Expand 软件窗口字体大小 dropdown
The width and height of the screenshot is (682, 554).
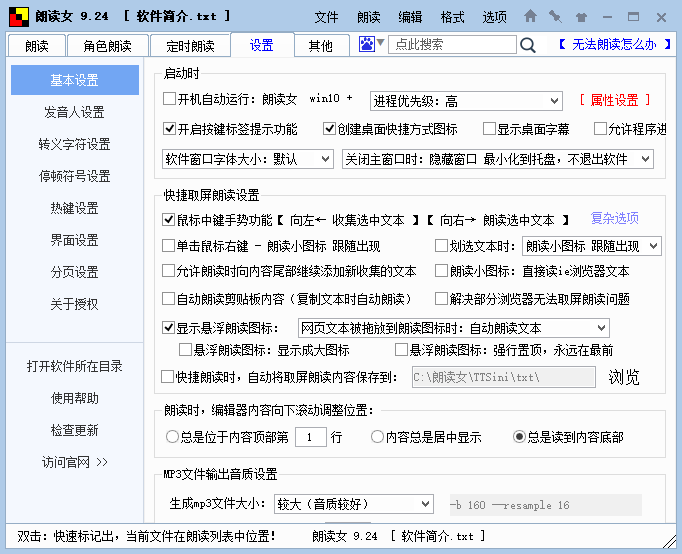point(248,159)
